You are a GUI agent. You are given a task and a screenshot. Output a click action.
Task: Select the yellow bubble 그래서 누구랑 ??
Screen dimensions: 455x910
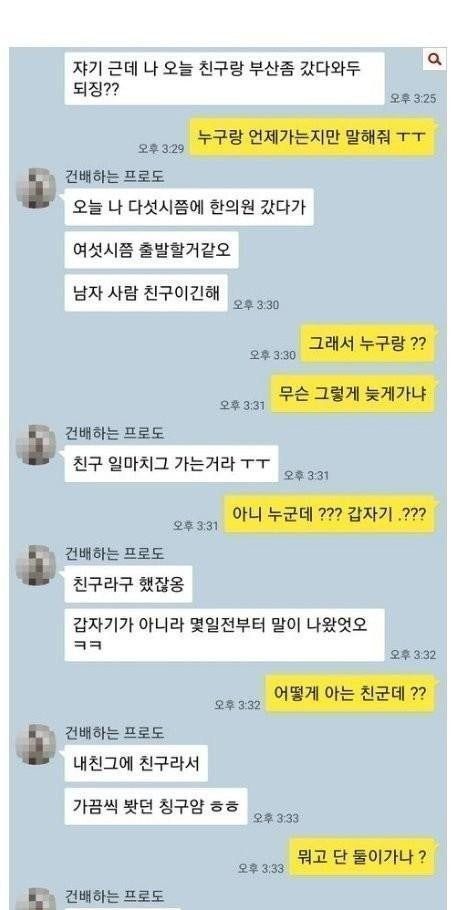click(x=367, y=343)
